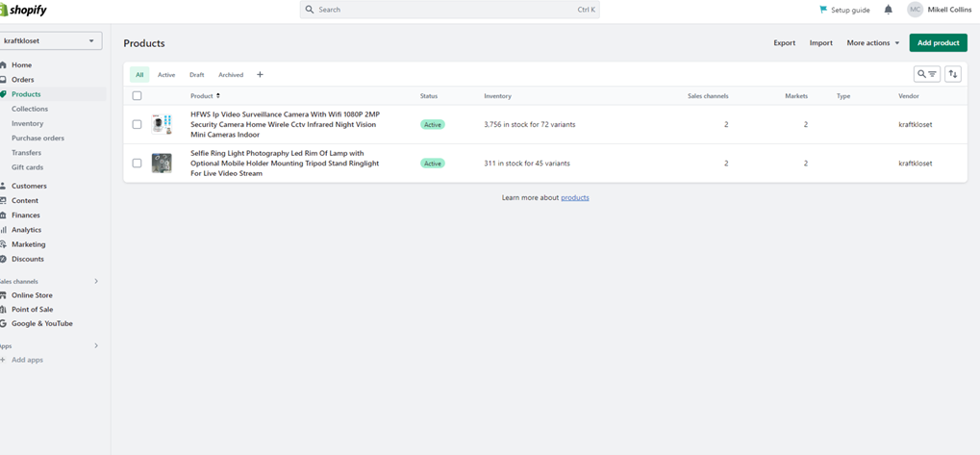
Task: Open the sort products icon button
Action: (952, 74)
